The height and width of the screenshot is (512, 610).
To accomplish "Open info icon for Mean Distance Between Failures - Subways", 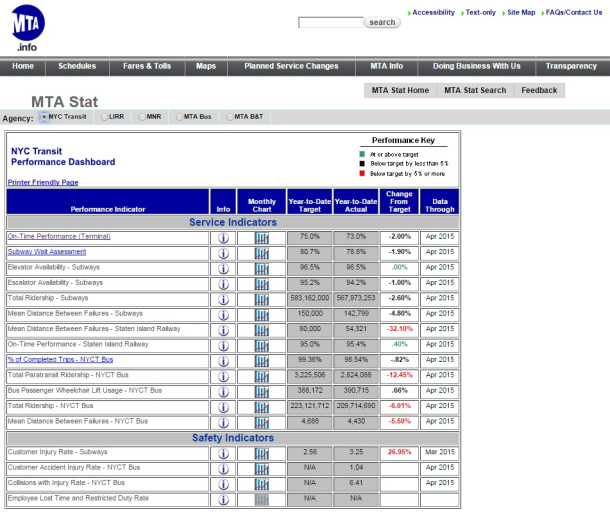I will pyautogui.click(x=223, y=315).
